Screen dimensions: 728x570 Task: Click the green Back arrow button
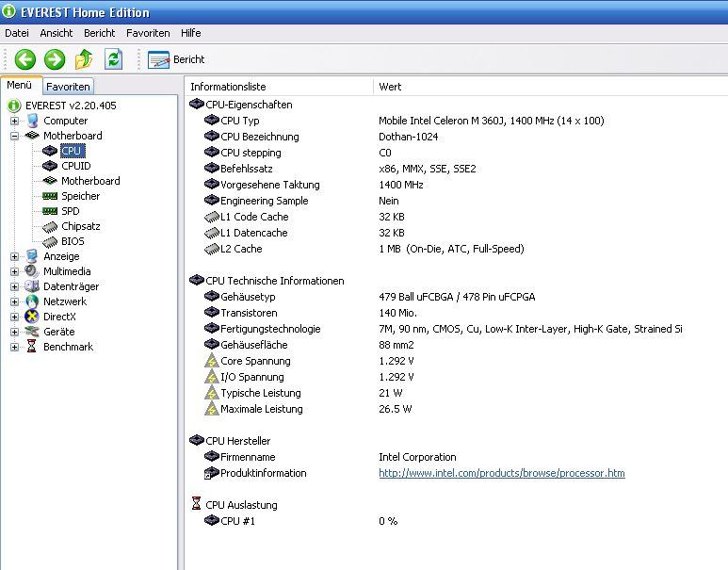coord(25,59)
